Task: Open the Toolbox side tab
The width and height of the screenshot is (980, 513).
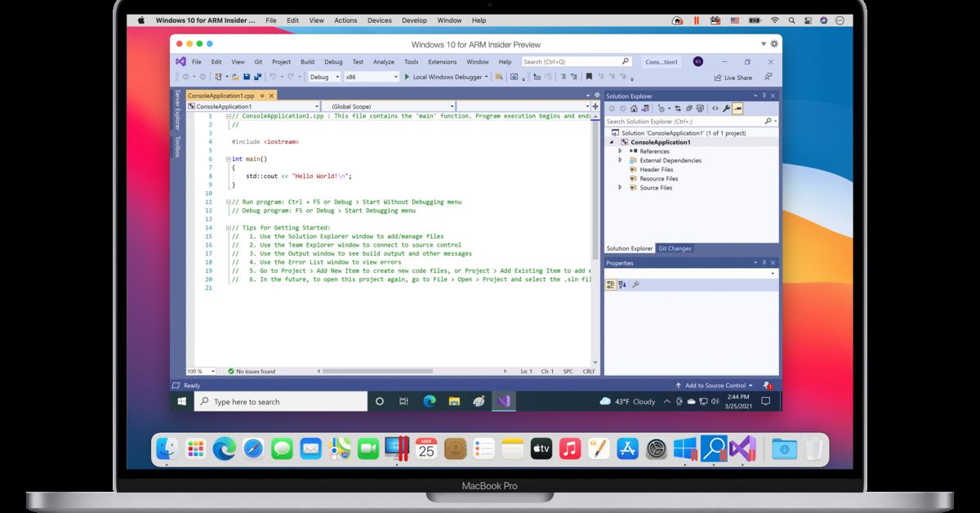Action: (177, 146)
